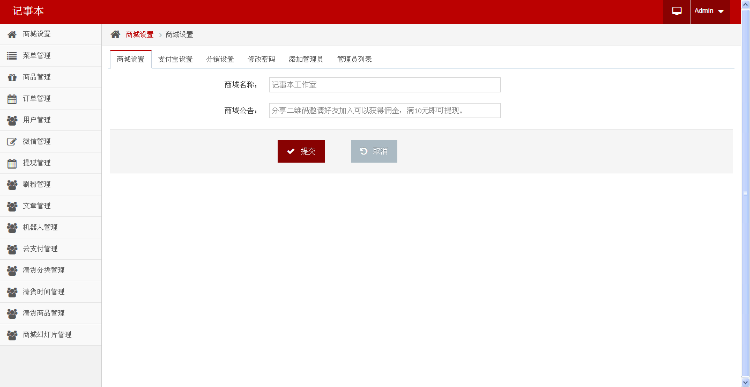Click the 记事本 brand title
The width and height of the screenshot is (750, 387).
pos(28,11)
